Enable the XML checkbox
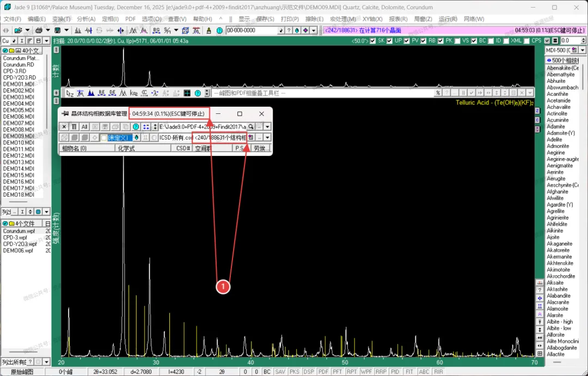This screenshot has width=588, height=376. pos(506,41)
